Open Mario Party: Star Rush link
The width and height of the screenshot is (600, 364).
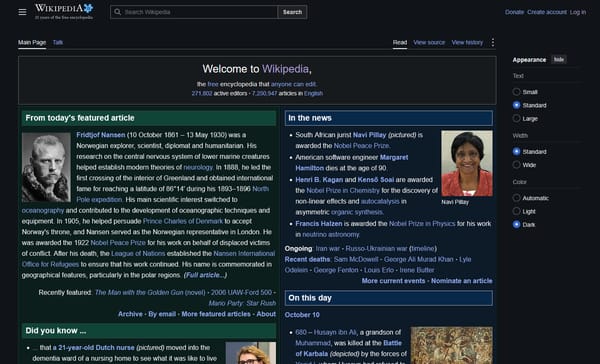tap(242, 303)
